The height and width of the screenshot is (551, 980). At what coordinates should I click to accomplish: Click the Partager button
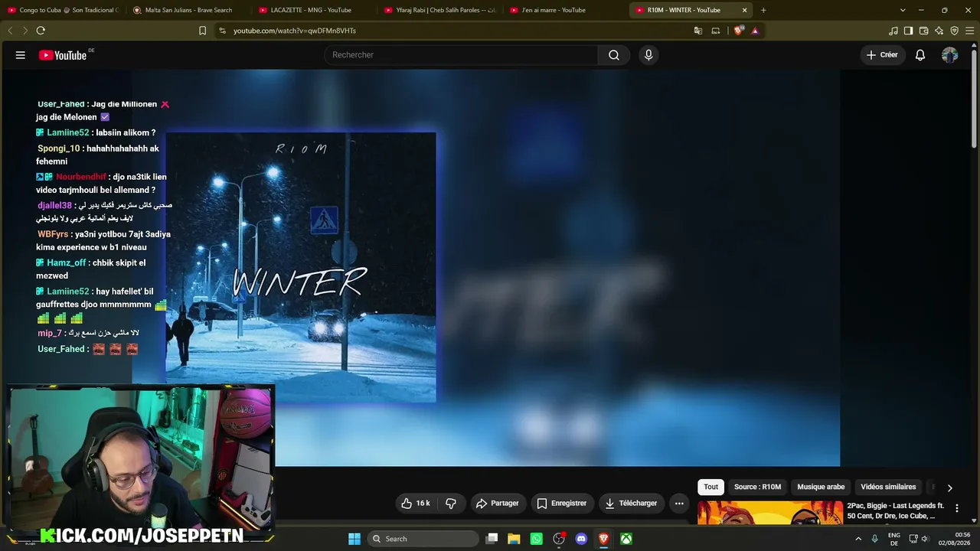(x=497, y=504)
